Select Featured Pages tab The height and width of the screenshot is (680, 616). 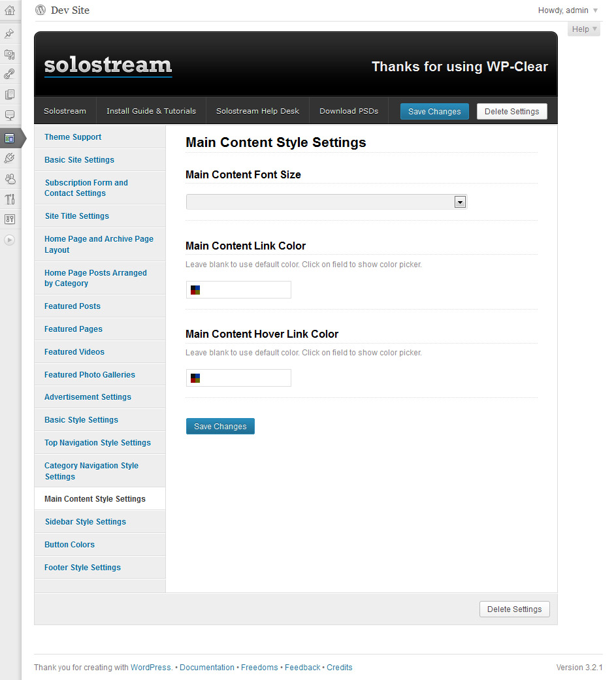click(100, 329)
